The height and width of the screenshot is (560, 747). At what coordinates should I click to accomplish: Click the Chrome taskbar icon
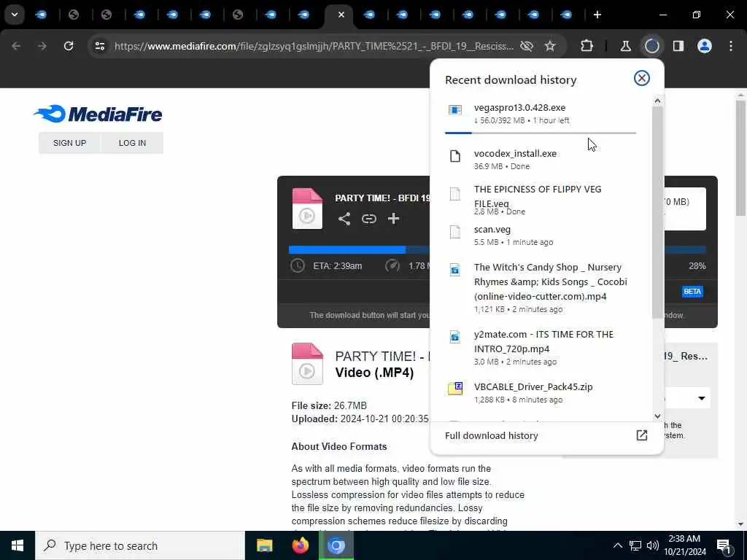336,545
